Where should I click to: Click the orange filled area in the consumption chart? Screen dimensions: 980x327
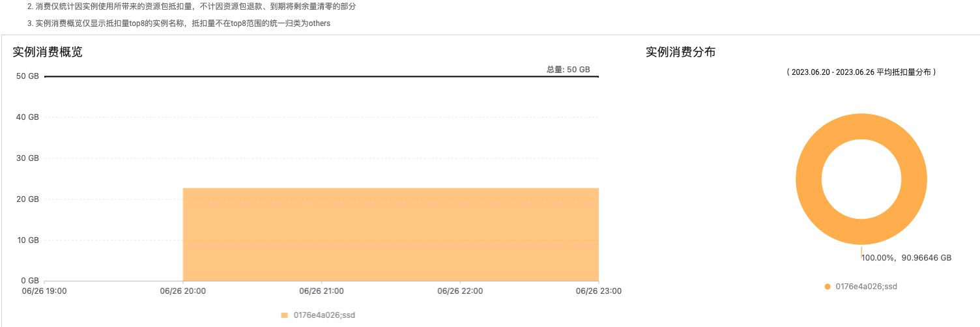[391, 235]
